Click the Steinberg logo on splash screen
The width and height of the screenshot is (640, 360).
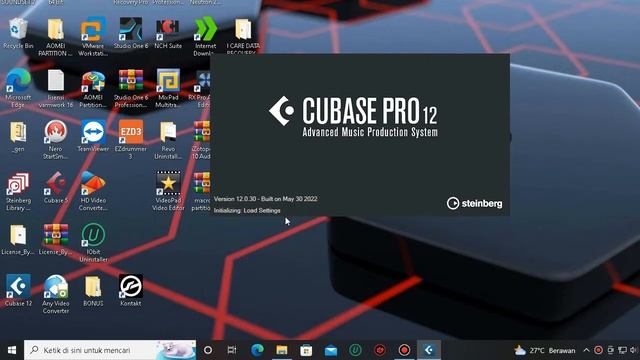(474, 203)
